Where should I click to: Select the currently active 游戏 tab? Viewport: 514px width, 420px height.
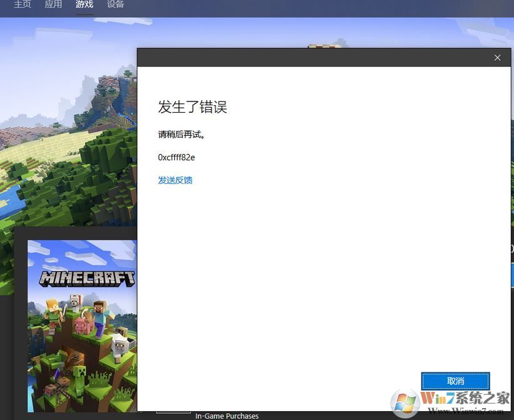(85, 4)
